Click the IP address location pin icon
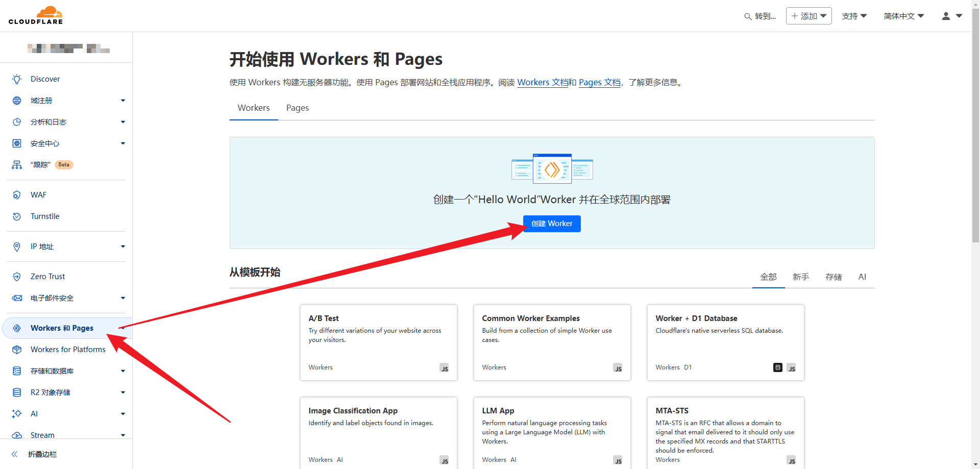 click(17, 246)
